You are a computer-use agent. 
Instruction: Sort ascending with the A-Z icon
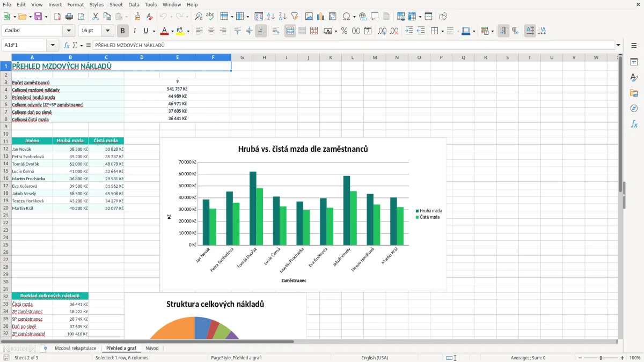270,17
